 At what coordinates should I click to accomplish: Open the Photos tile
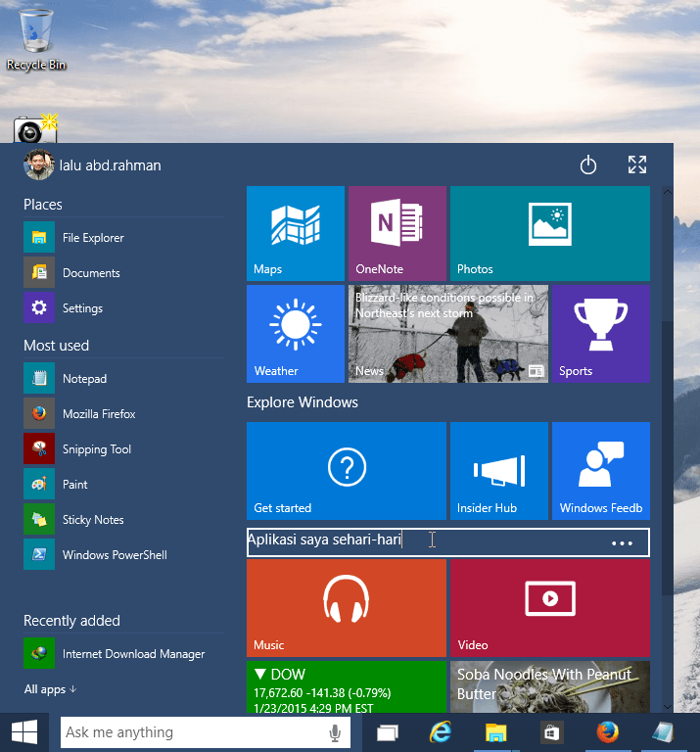pyautogui.click(x=550, y=234)
